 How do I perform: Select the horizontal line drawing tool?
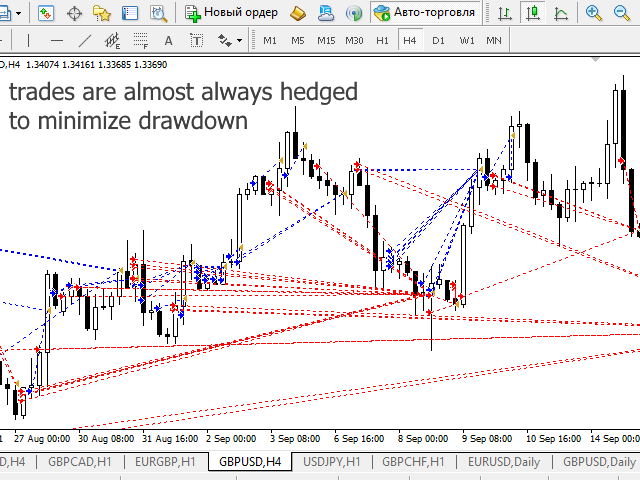tap(57, 40)
